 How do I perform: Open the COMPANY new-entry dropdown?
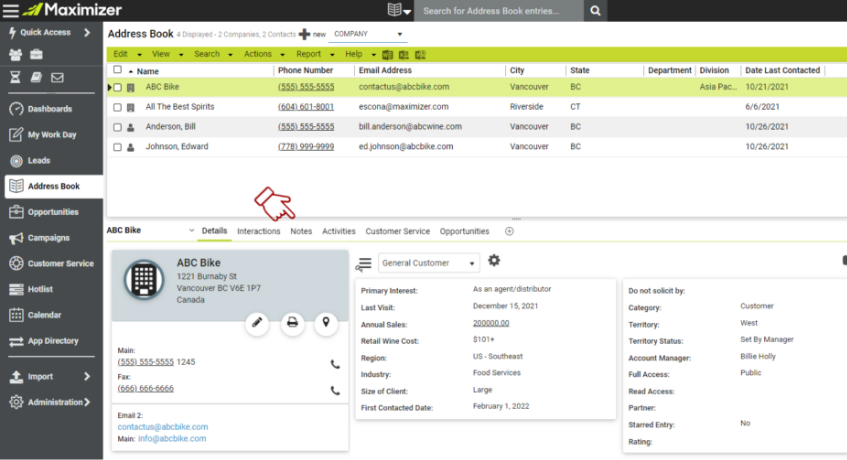367,34
